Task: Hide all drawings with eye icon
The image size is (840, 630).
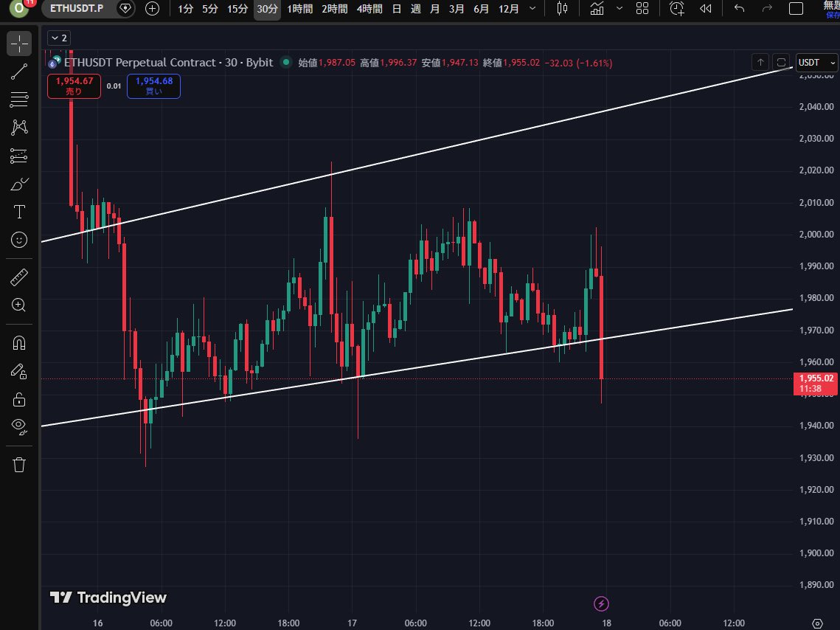Action: point(19,427)
